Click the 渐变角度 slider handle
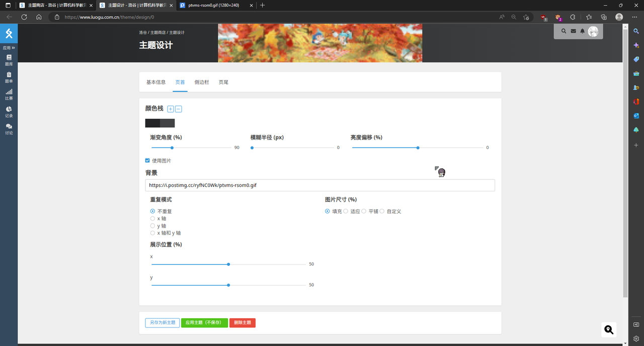The image size is (644, 346). click(172, 148)
